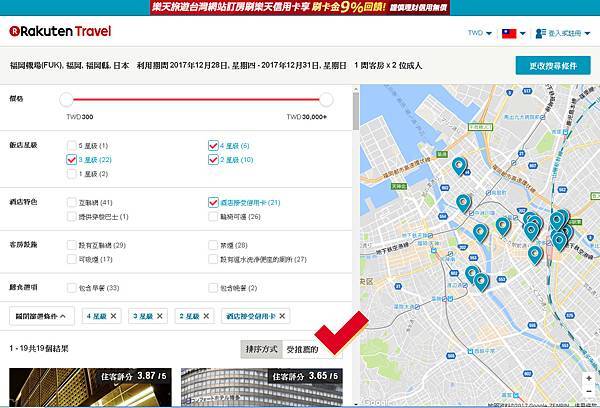Check the 設有互聯網 (29) room checkbox
Screen dimensions: 600x408
coord(72,245)
